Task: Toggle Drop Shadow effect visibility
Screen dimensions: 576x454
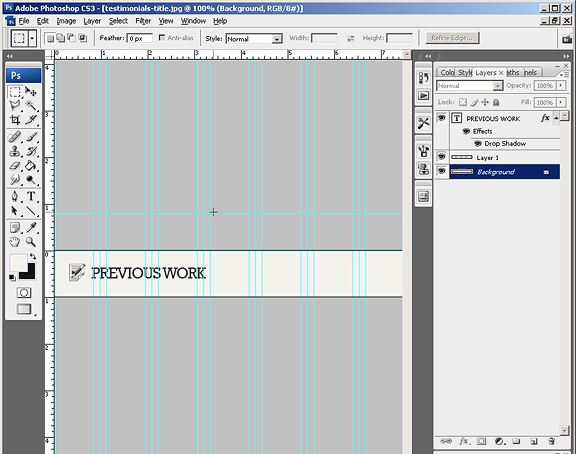Action: coord(478,144)
